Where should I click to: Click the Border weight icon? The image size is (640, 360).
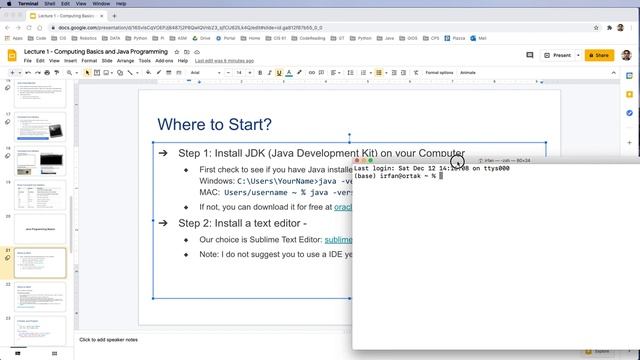(169, 73)
